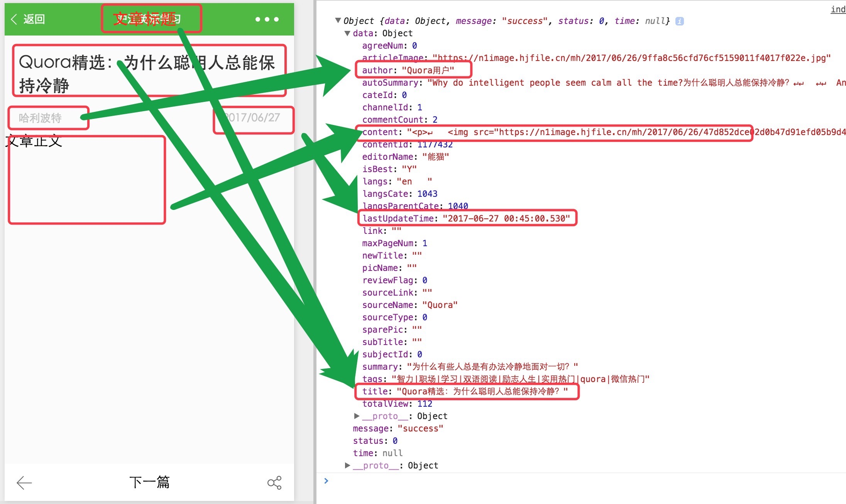This screenshot has width=846, height=504.
Task: Expand the bottom outermost __proto__ Object
Action: coord(347,465)
